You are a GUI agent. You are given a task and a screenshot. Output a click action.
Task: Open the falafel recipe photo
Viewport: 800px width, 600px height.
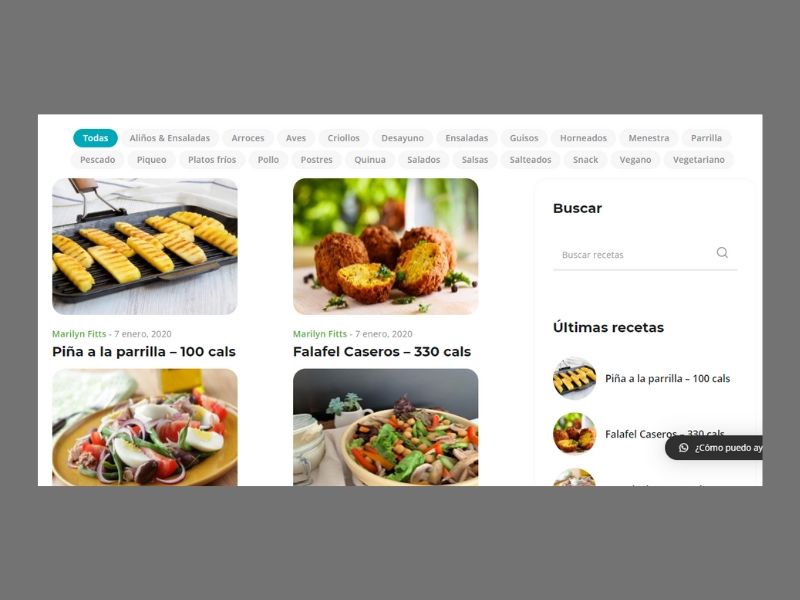[386, 246]
